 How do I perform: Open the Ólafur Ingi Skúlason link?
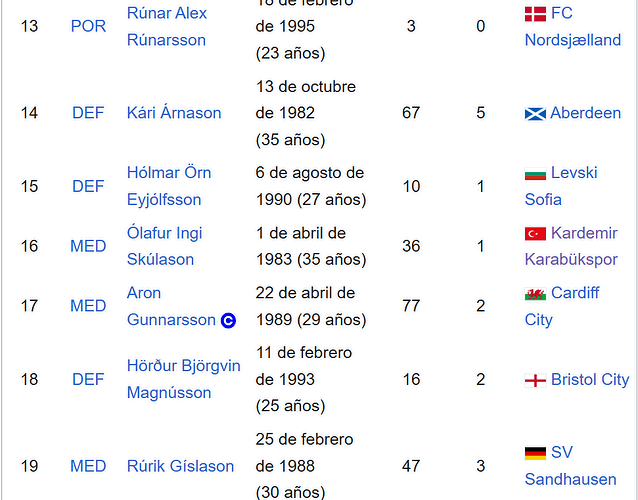tap(164, 246)
